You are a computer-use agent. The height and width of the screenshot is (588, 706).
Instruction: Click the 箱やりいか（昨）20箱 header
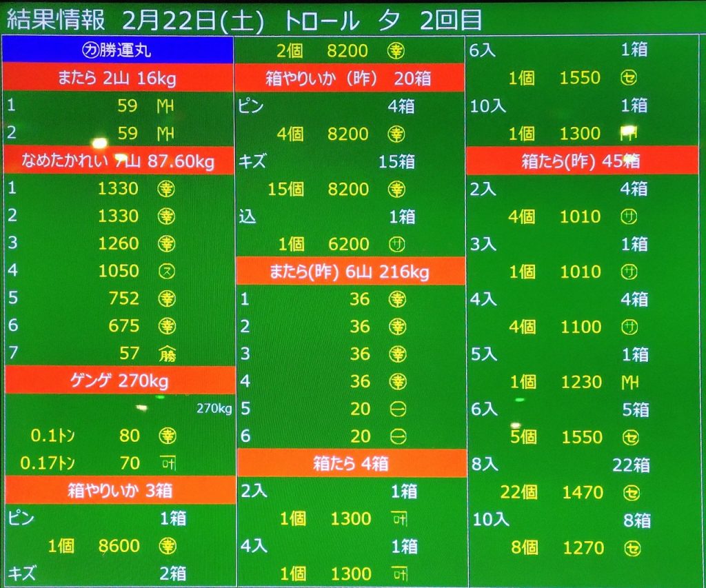click(x=350, y=78)
